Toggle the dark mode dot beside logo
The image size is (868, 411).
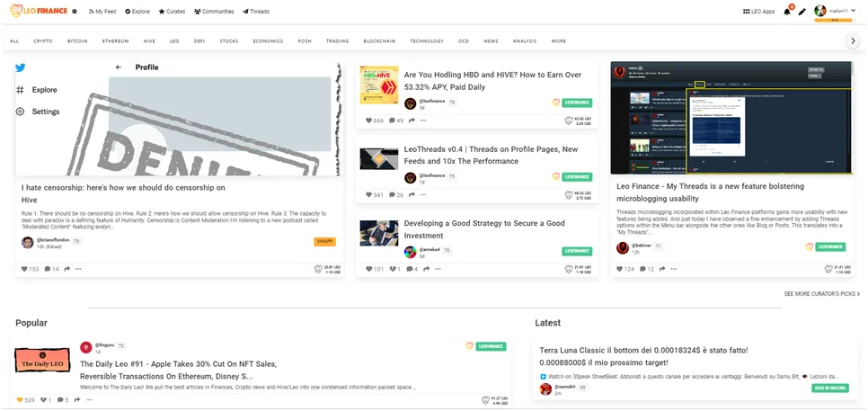tap(75, 11)
